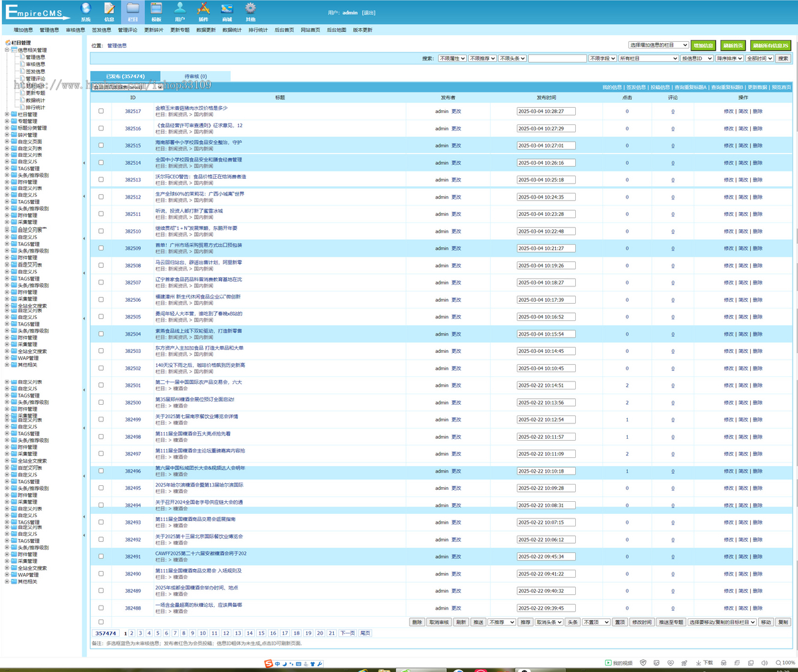Click the green 刷新首页 button
The width and height of the screenshot is (798, 672).
733,45
